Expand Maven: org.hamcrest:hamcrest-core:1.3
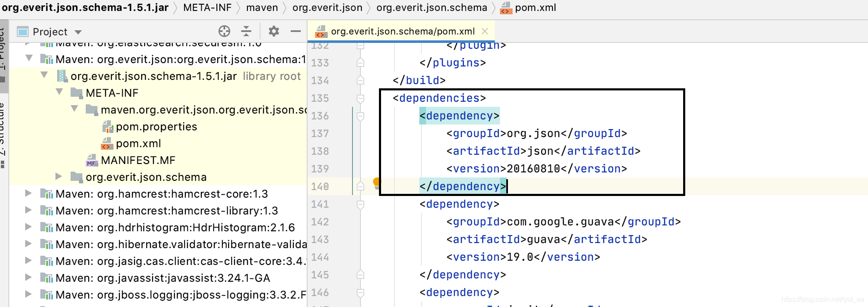 pos(28,193)
